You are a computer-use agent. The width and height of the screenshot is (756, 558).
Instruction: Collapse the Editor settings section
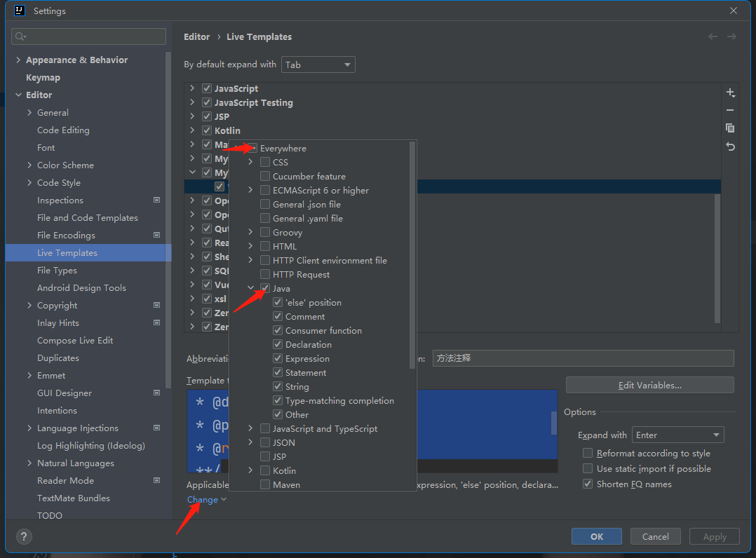point(18,95)
